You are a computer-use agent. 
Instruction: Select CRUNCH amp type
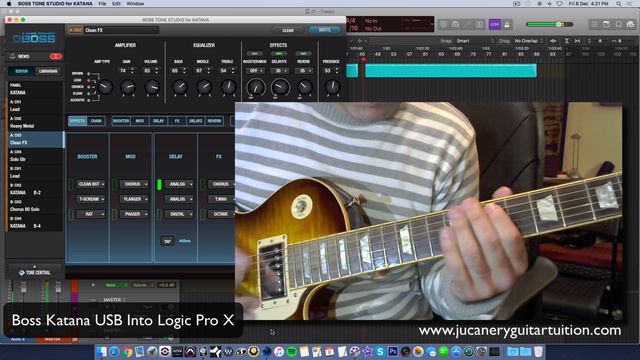89,87
